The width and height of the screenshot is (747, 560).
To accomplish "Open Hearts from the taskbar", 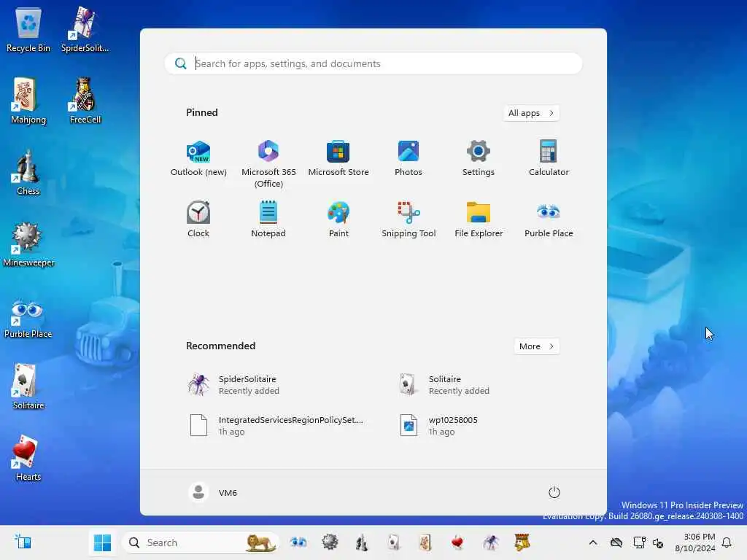I will click(457, 542).
